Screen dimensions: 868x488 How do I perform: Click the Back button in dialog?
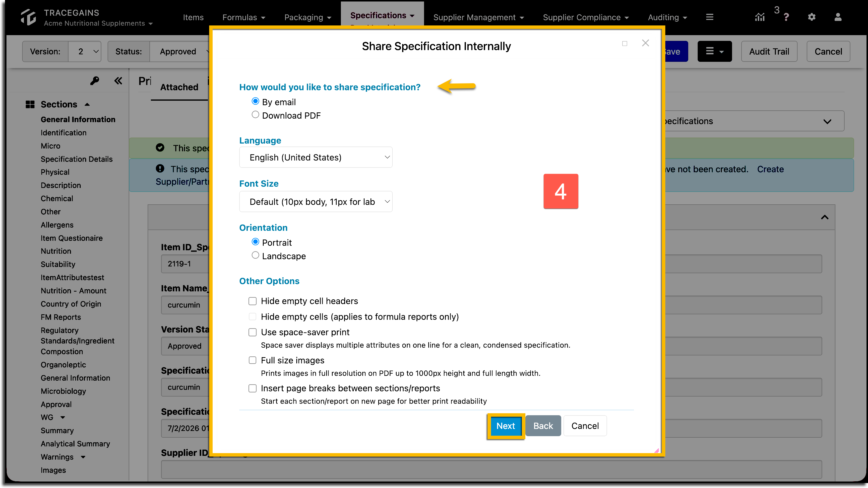pos(543,426)
